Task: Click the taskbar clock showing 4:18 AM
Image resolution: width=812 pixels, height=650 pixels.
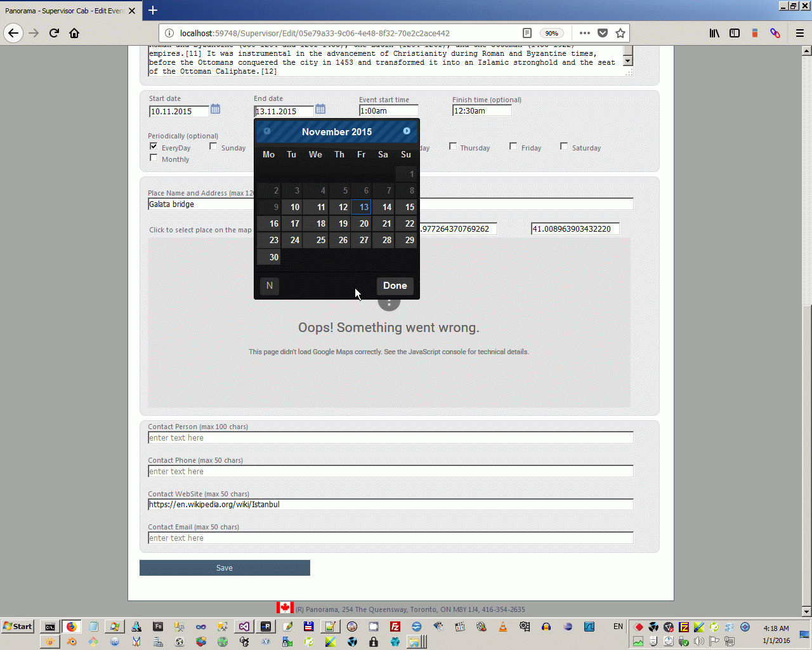Action: click(x=776, y=628)
